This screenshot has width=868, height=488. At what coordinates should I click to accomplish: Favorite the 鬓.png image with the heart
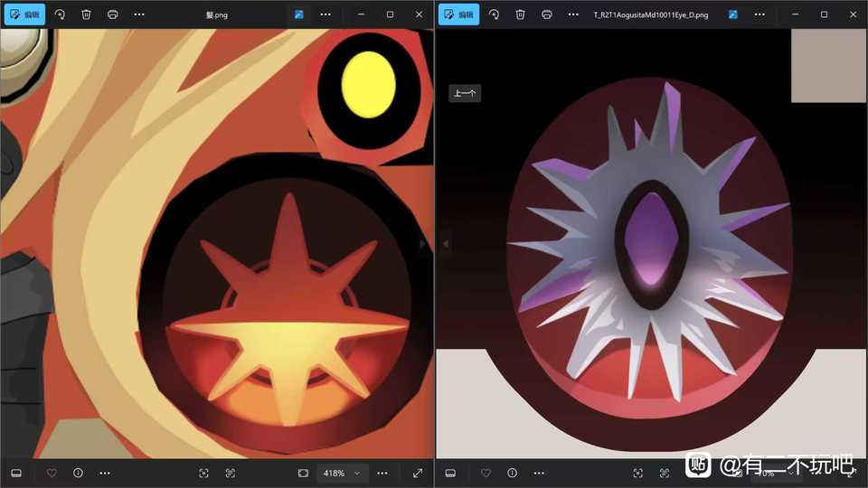click(x=52, y=473)
